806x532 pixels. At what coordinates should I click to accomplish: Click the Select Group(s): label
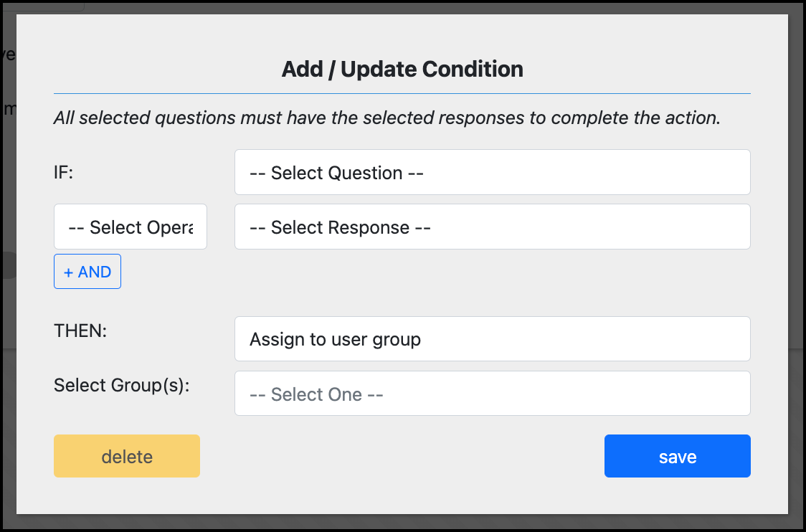pyautogui.click(x=122, y=385)
